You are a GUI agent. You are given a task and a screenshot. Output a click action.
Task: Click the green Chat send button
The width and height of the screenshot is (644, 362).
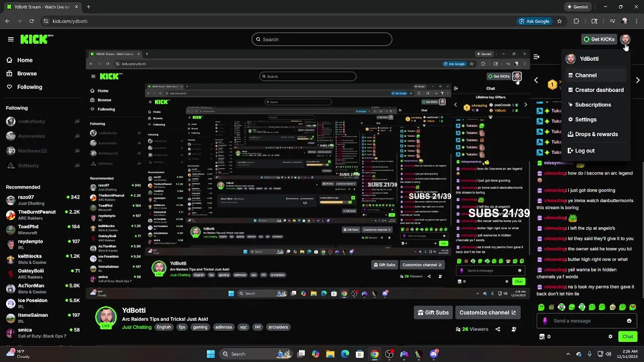628,337
